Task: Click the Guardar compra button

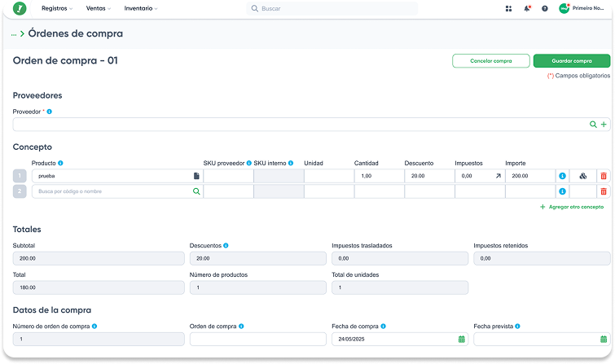Action: point(572,61)
